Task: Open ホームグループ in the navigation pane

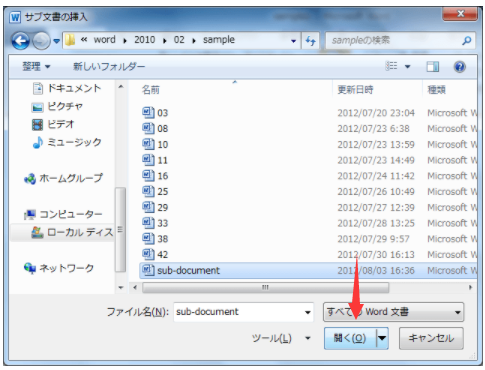Action: tap(63, 178)
